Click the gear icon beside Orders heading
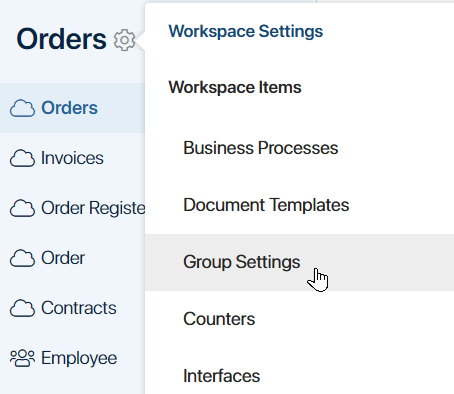 124,40
